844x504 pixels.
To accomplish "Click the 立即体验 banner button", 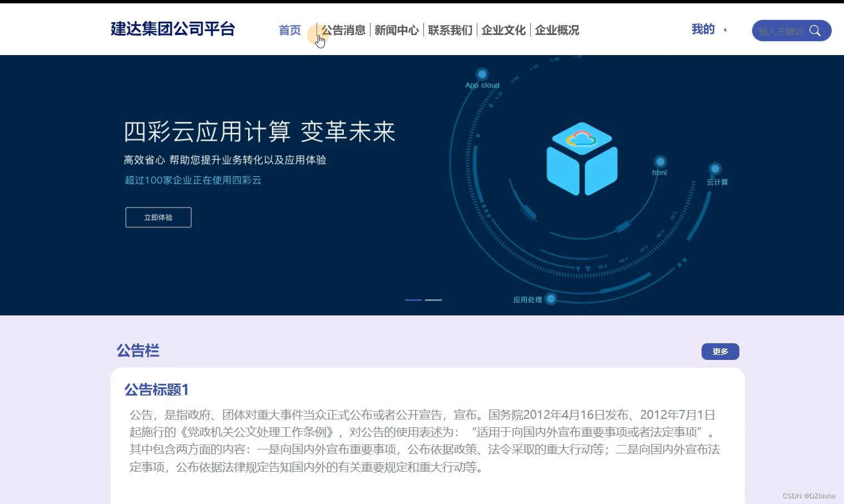I will 159,218.
